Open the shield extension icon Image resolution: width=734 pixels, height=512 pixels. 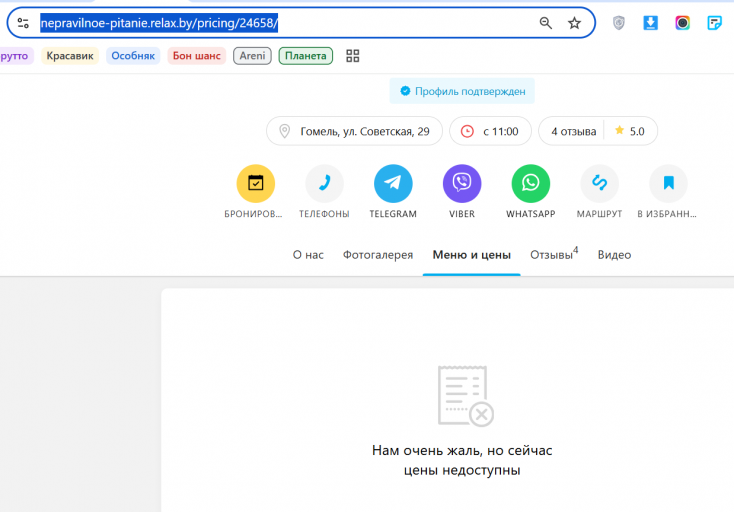[x=619, y=23]
